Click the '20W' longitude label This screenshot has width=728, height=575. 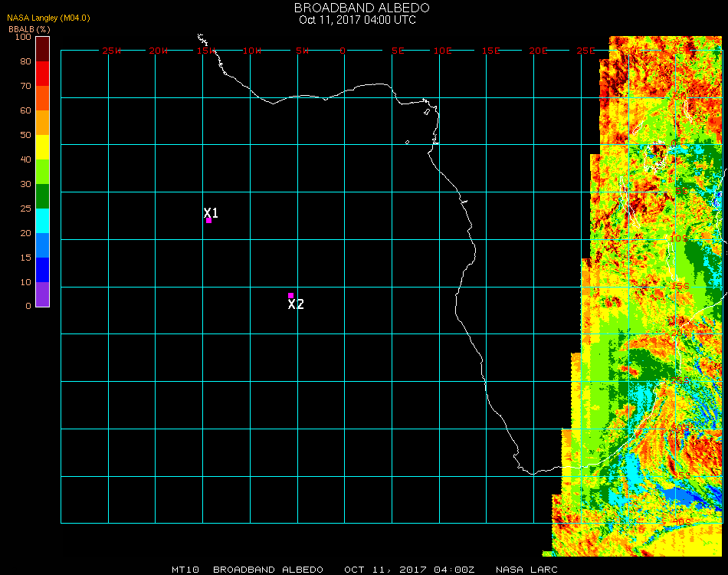click(x=159, y=51)
